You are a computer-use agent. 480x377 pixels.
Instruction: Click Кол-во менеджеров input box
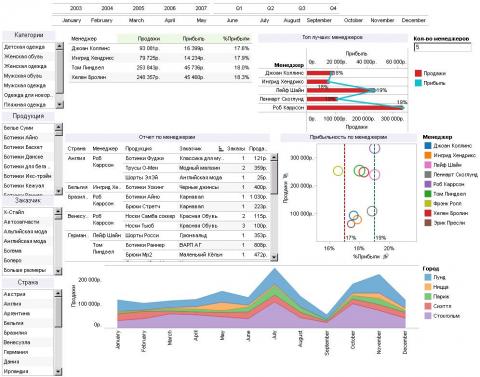[x=442, y=47]
